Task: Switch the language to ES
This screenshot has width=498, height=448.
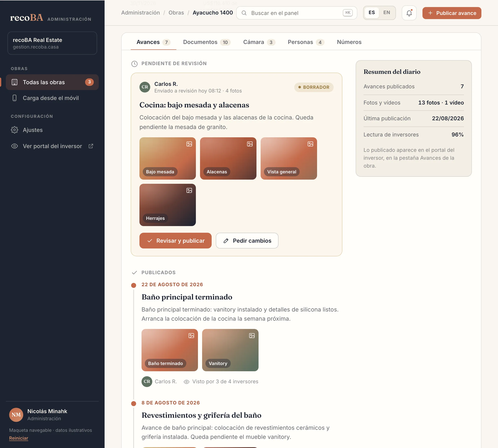Action: (x=372, y=13)
